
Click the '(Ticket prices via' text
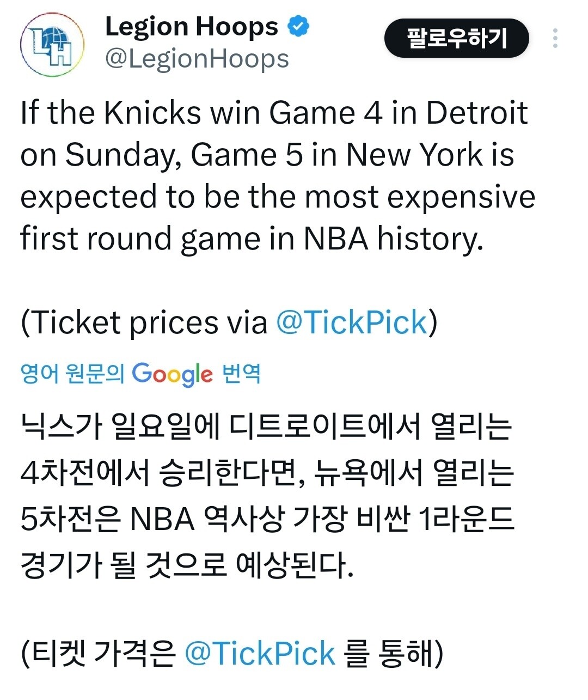click(144, 322)
